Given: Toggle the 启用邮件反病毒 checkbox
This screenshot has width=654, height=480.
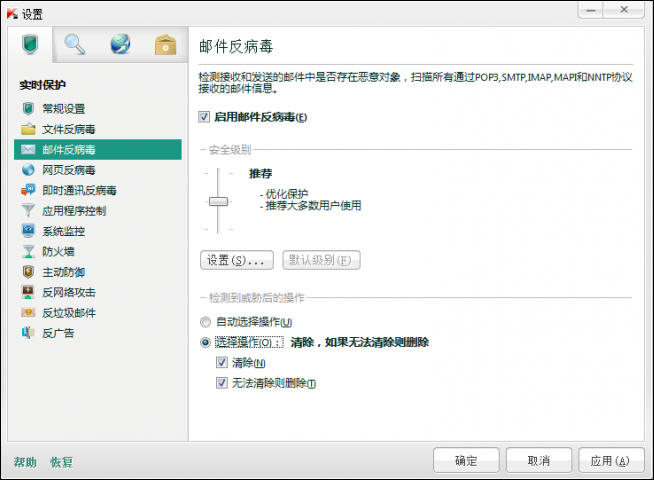Looking at the screenshot, I should click(204, 117).
